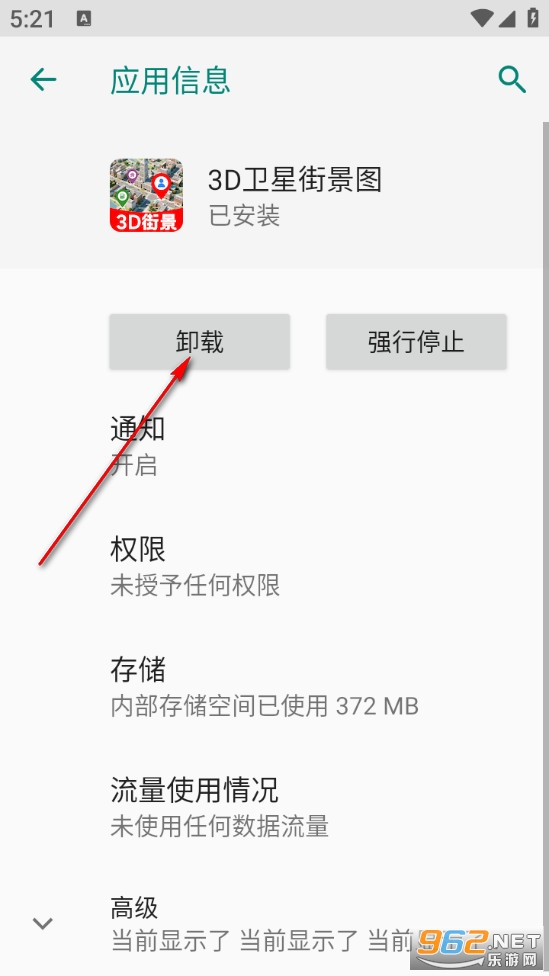Open the 通知 notifications setting

click(x=274, y=446)
